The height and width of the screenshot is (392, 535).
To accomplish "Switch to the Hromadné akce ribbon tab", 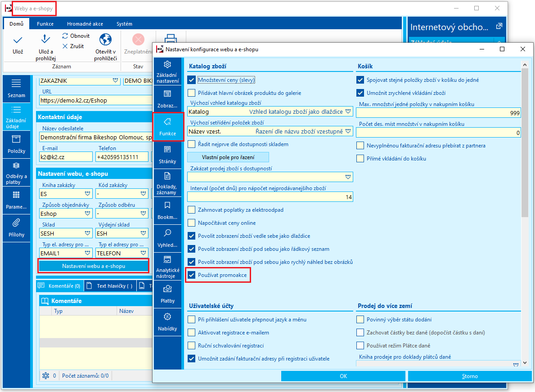I will click(85, 24).
